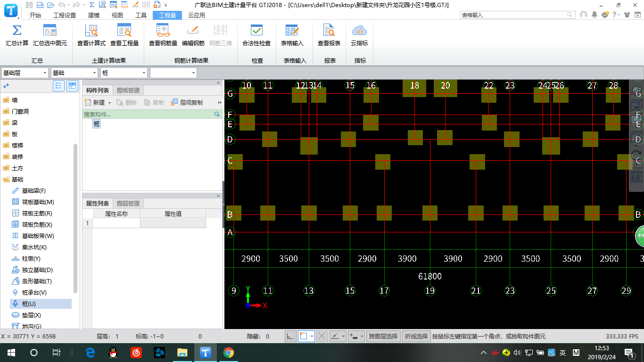644x362 pixels.
Task: Toggle orthogonal mode in status bar
Action: click(290, 336)
